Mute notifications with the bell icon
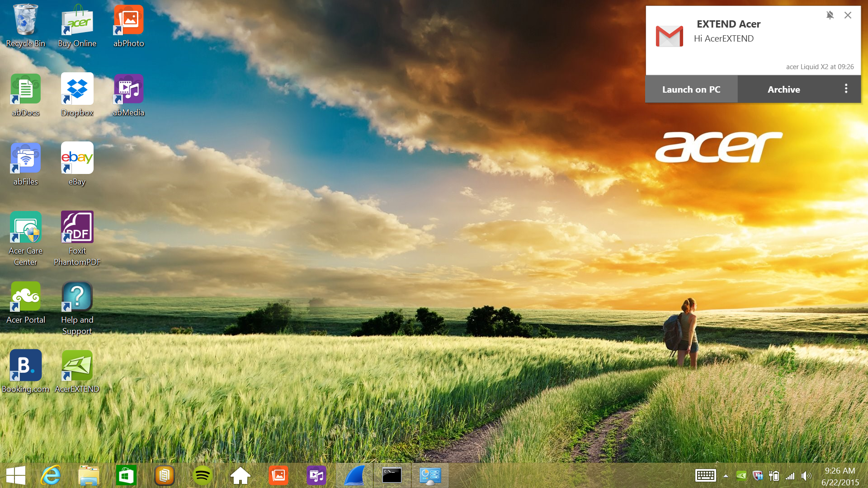868x488 pixels. coord(830,15)
